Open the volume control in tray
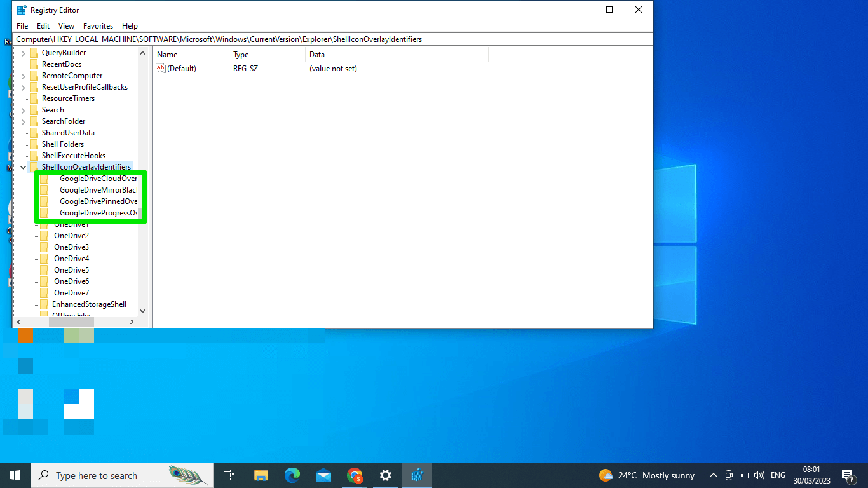 pos(759,475)
